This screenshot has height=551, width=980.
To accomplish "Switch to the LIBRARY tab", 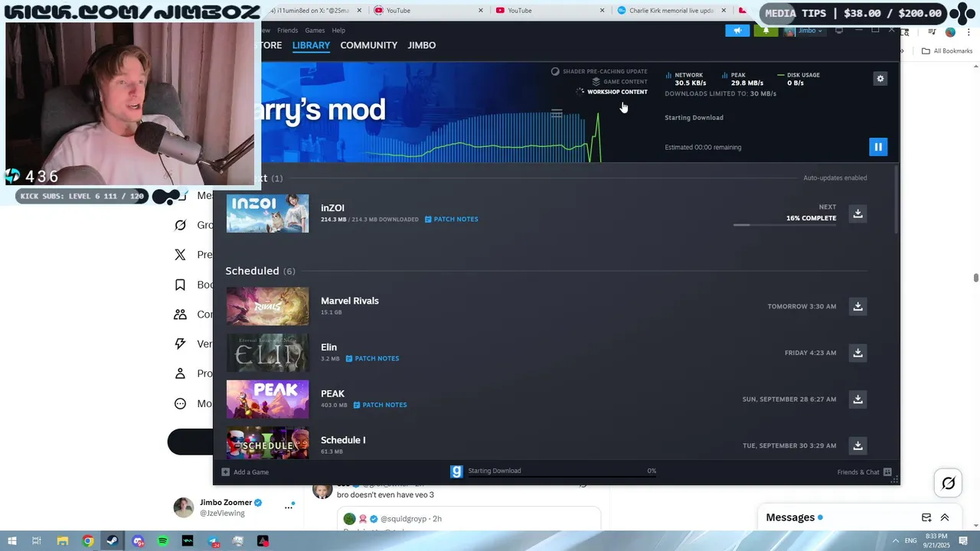I will click(x=311, y=45).
